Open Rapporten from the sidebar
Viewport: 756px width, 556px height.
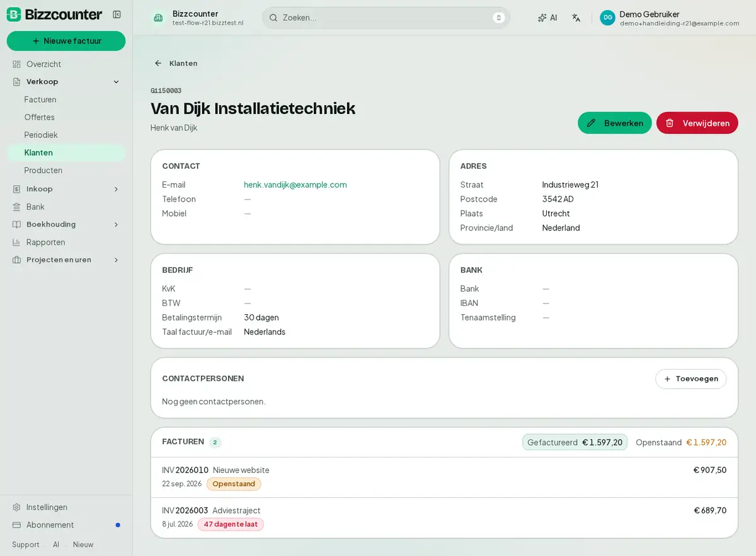pyautogui.click(x=66, y=242)
